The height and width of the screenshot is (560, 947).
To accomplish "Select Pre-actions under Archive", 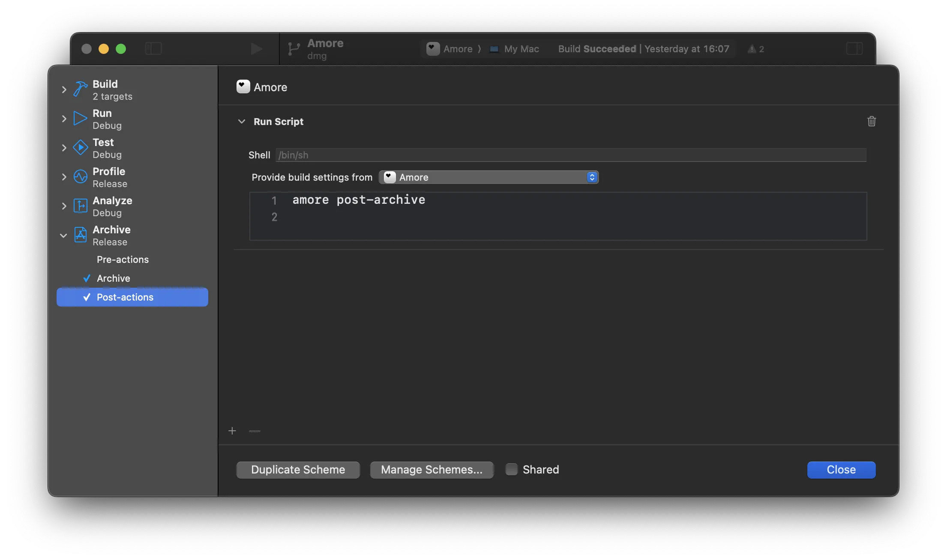I will coord(123,259).
